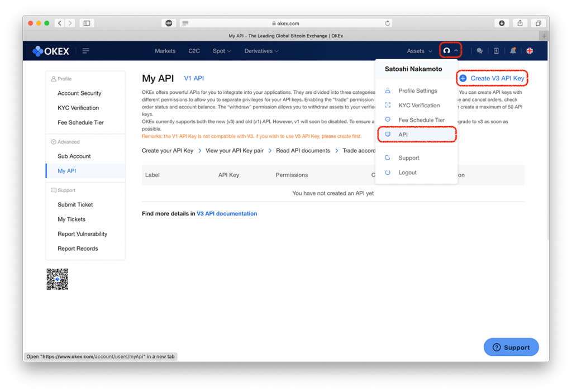
Task: Click the AdBlock extension icon
Action: (x=169, y=23)
